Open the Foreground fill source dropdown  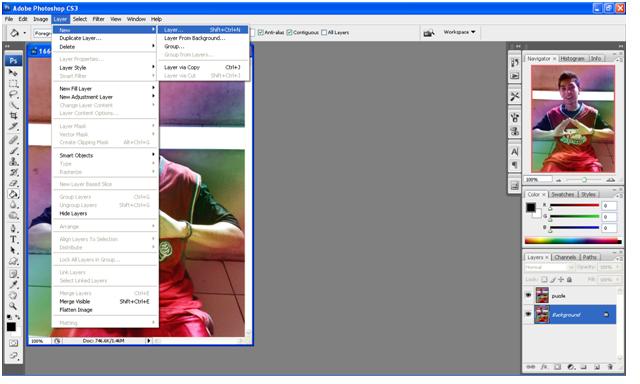click(43, 33)
